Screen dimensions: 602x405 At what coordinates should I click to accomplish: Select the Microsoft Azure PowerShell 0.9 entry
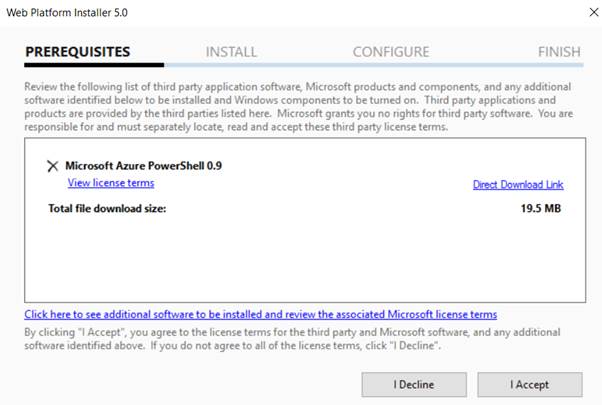click(x=143, y=166)
